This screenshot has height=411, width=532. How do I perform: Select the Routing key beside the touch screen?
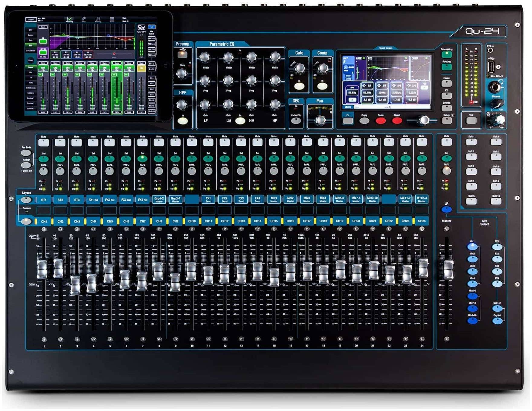pos(446,67)
